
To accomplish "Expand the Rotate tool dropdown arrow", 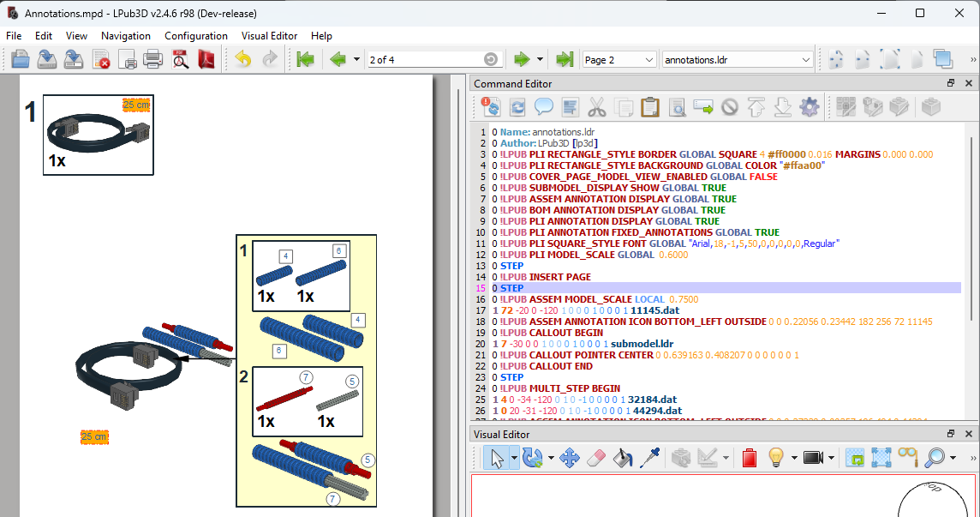I will click(551, 458).
